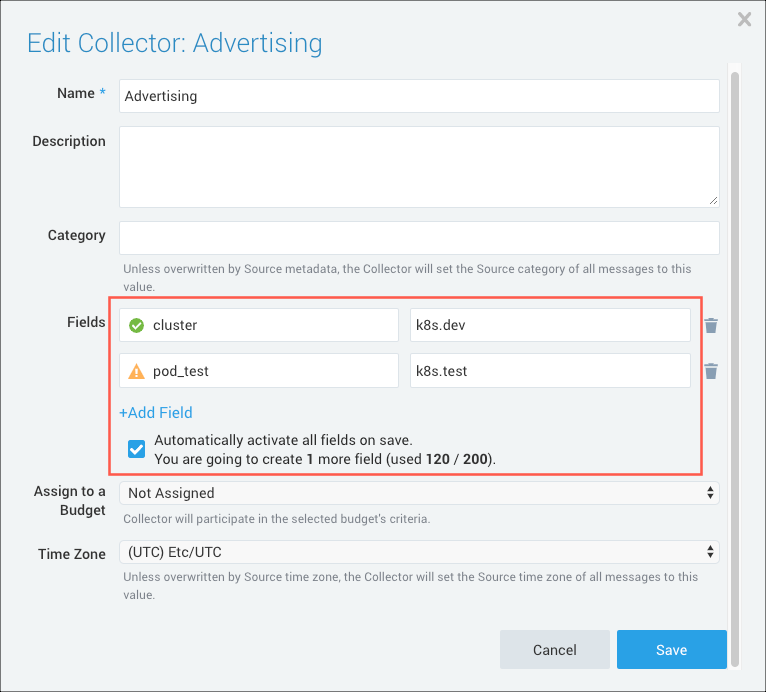Image resolution: width=766 pixels, height=692 pixels.
Task: Close the Edit Collector dialog
Action: pyautogui.click(x=744, y=19)
